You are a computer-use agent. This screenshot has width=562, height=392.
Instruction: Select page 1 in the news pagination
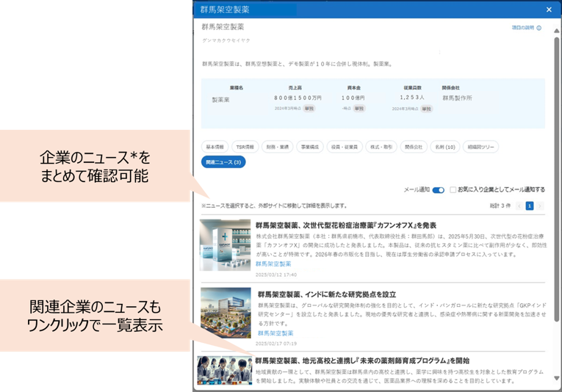(x=528, y=206)
